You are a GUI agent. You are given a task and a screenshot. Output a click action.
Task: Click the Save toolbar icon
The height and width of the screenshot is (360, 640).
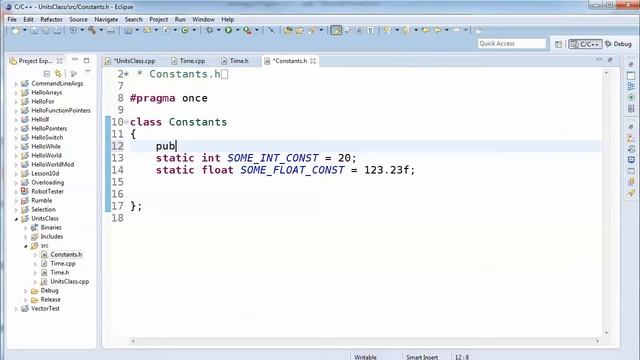click(34, 30)
